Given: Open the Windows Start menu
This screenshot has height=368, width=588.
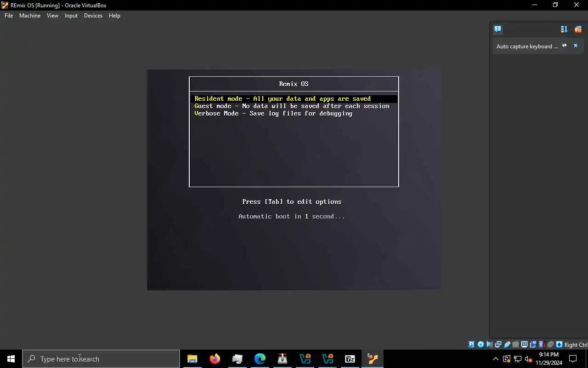Looking at the screenshot, I should point(11,359).
